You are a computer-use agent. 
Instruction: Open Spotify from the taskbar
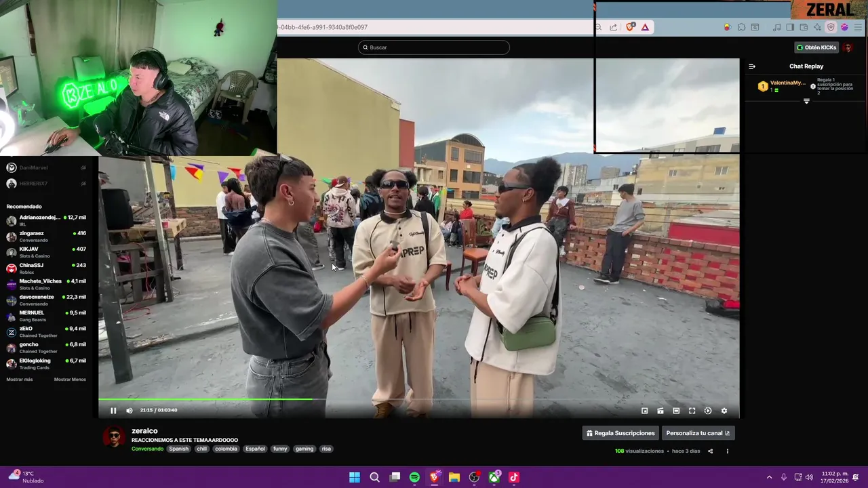click(414, 477)
